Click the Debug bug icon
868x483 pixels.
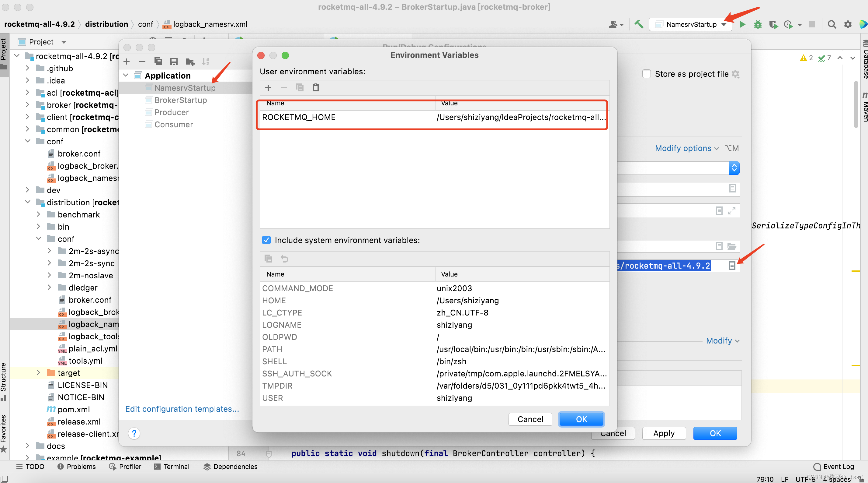[758, 24]
